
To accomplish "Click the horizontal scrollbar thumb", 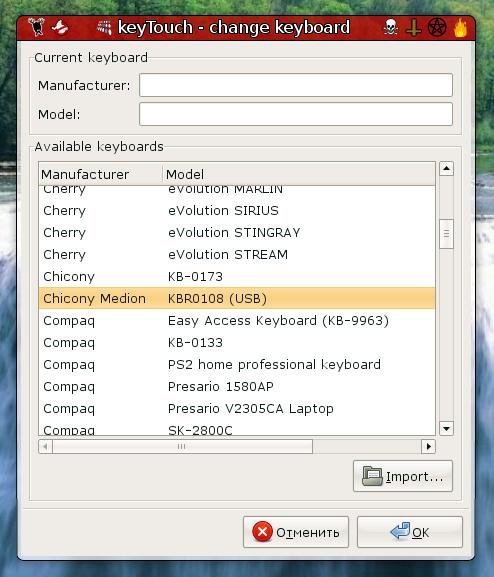I will tap(182, 446).
